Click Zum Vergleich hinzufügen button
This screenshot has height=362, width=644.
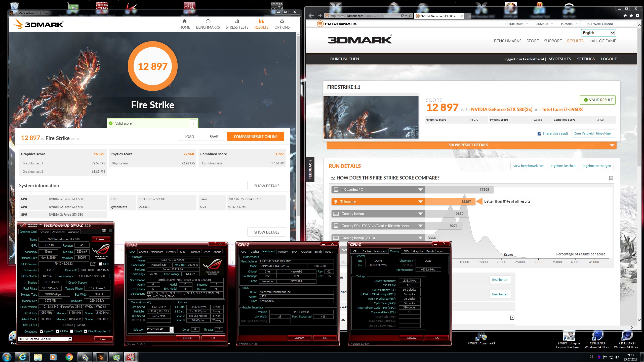(x=593, y=133)
